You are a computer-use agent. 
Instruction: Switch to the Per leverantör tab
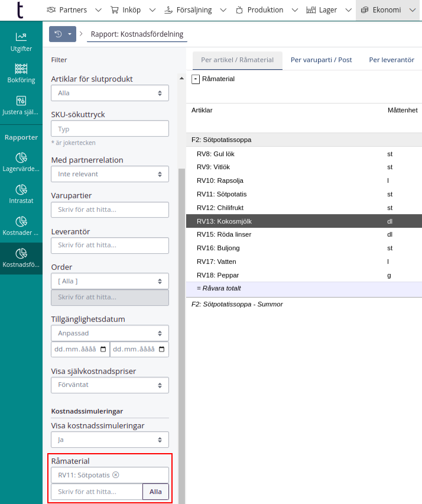point(391,60)
